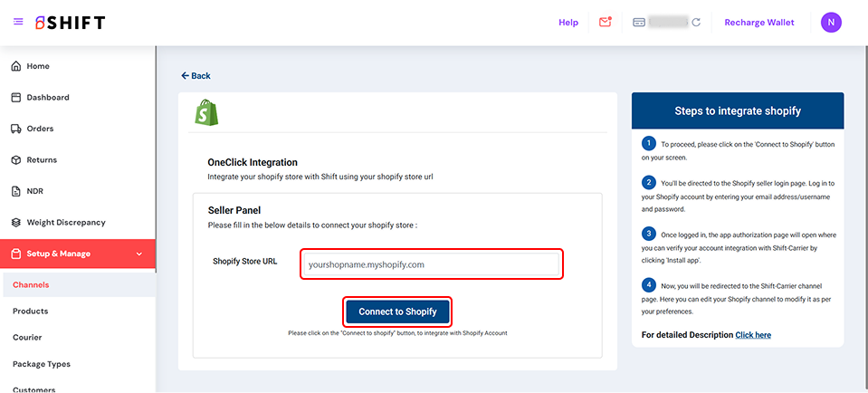The height and width of the screenshot is (393, 868).
Task: Navigate to Returns page
Action: click(x=42, y=160)
